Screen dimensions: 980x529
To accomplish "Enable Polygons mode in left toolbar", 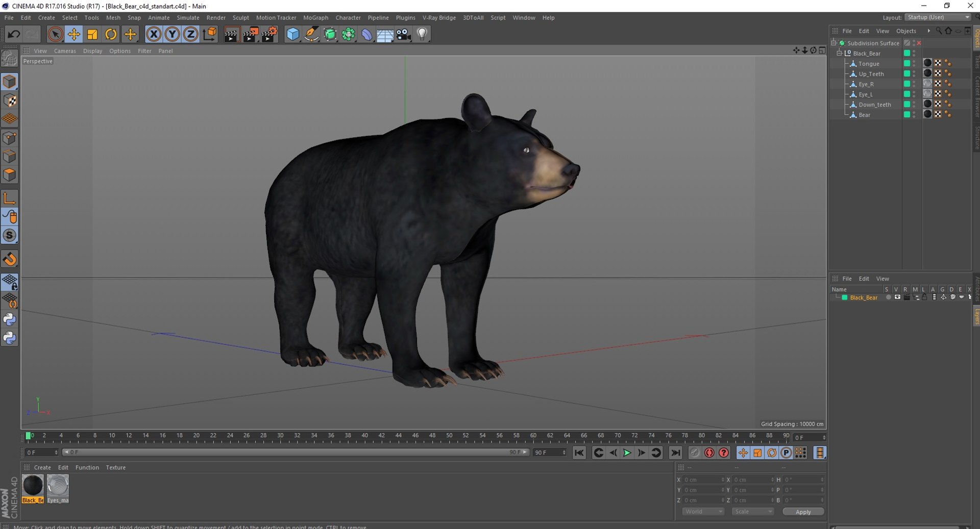I will tap(10, 175).
